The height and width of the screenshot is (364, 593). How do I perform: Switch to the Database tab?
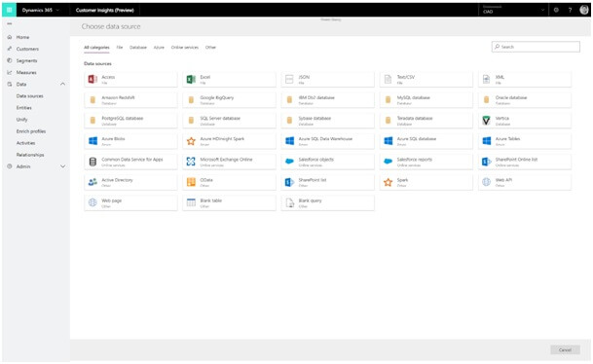[138, 48]
